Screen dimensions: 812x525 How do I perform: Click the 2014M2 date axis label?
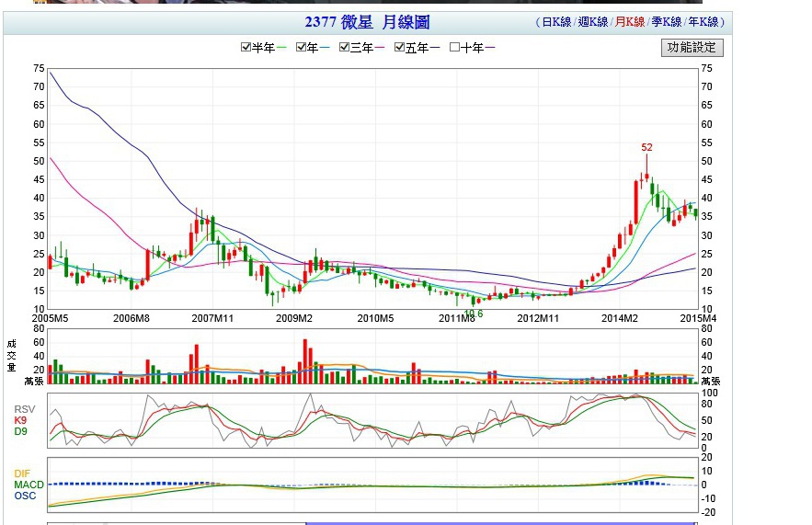620,318
